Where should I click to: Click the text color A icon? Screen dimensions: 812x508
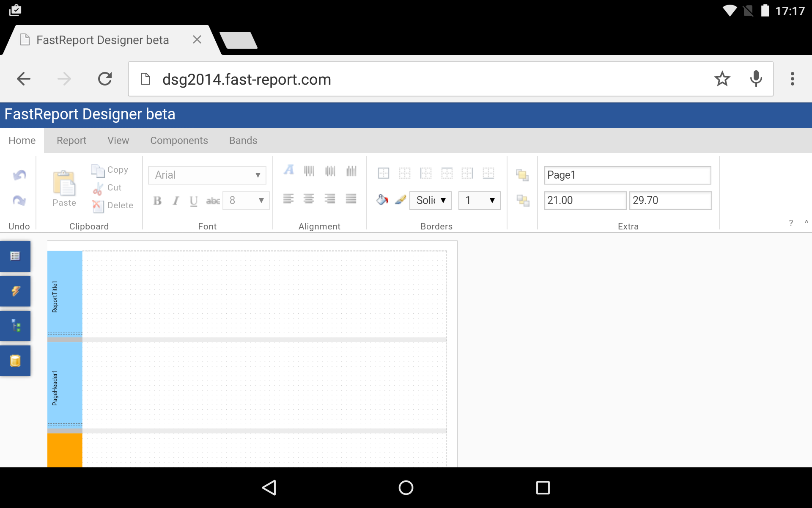pyautogui.click(x=289, y=170)
